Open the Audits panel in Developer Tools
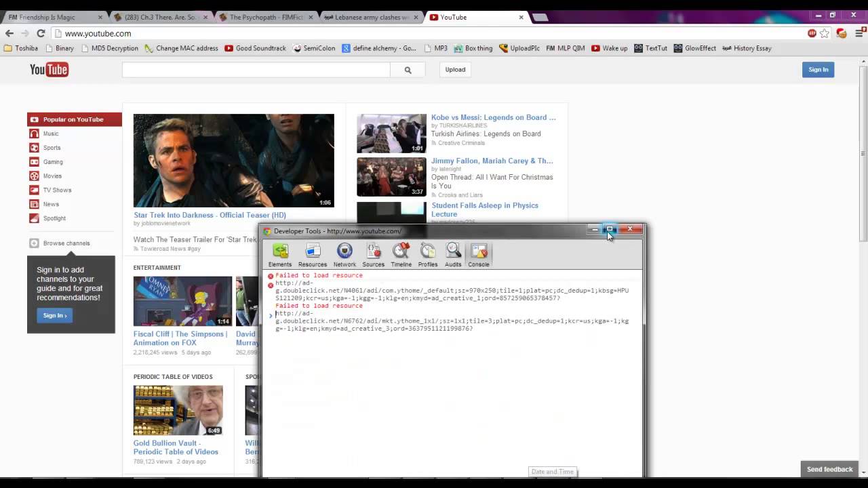868x488 pixels. coord(453,255)
